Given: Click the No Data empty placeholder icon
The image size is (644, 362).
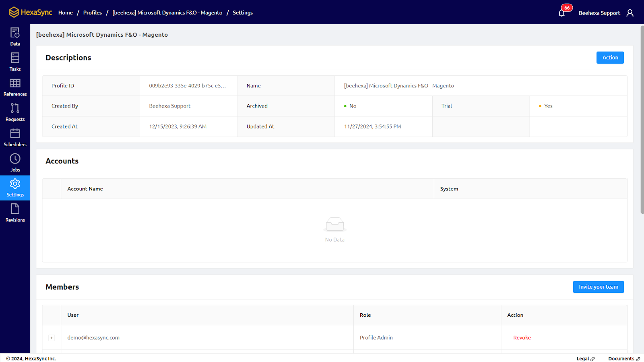Looking at the screenshot, I should 335,225.
